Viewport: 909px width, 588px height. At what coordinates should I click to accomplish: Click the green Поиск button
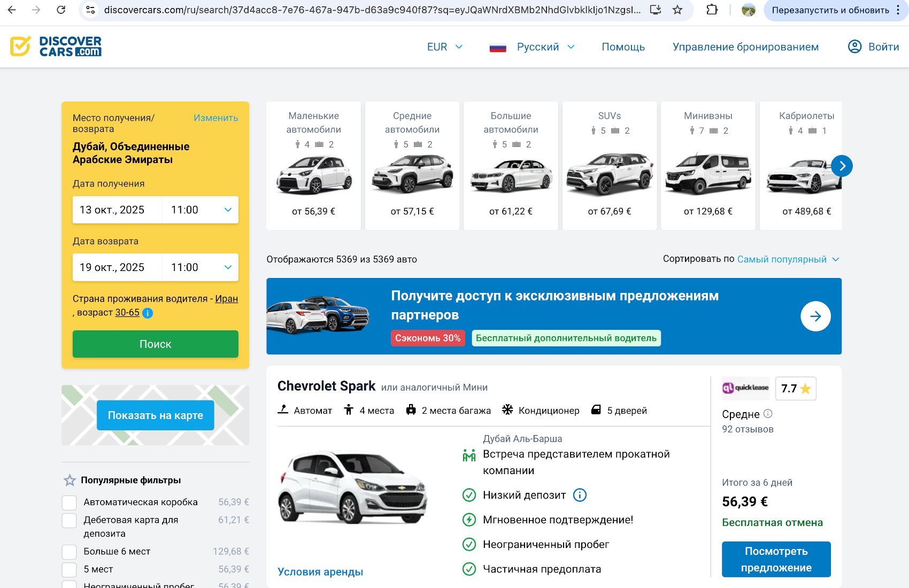click(x=156, y=344)
